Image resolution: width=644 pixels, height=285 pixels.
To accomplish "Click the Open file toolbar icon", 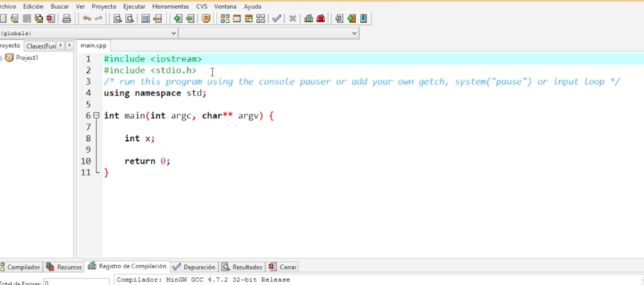I will pos(15,18).
